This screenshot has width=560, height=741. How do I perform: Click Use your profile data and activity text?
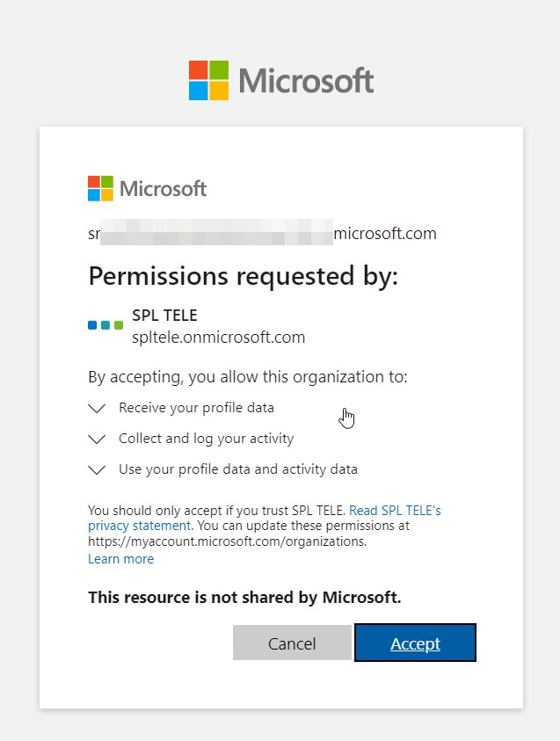238,469
